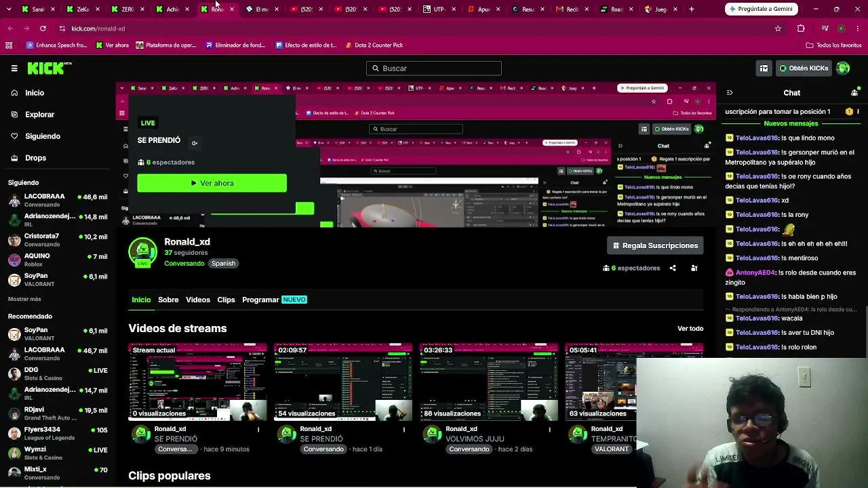This screenshot has height=488, width=868.
Task: Bookmark this page with the star icon
Action: click(778, 28)
